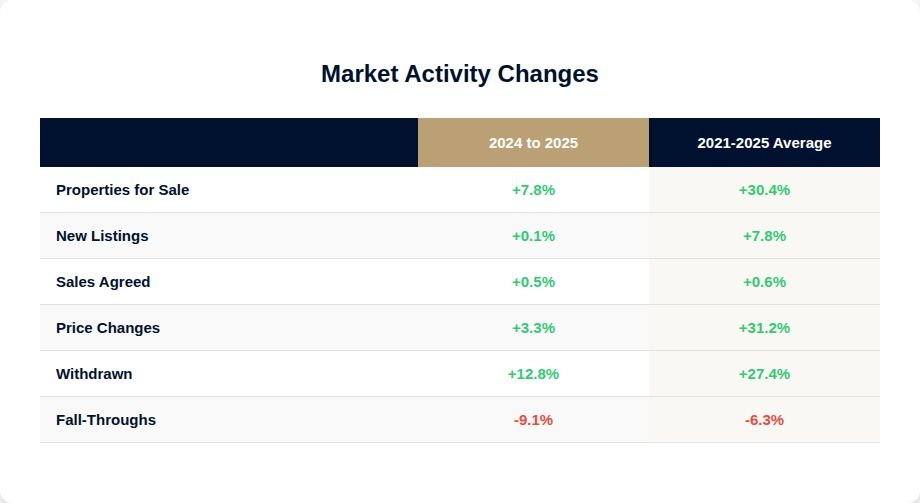Select the +3.3% Price Changes value

click(533, 328)
